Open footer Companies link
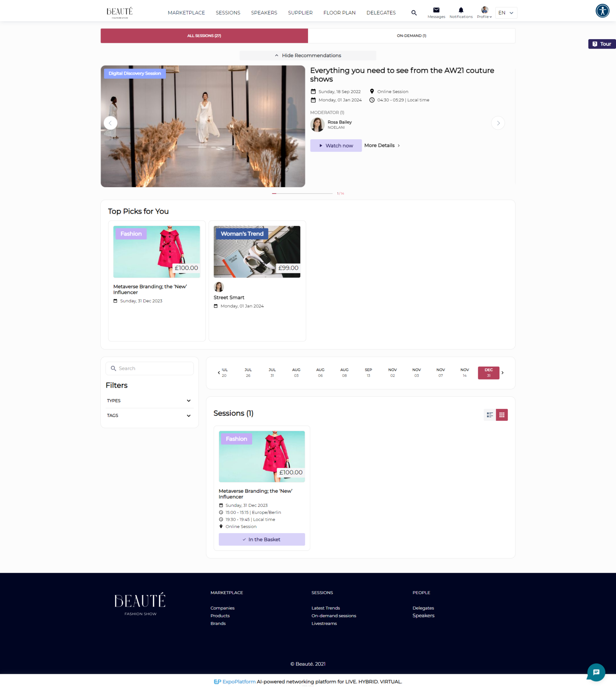Viewport: 616px width, 692px height. click(x=222, y=608)
